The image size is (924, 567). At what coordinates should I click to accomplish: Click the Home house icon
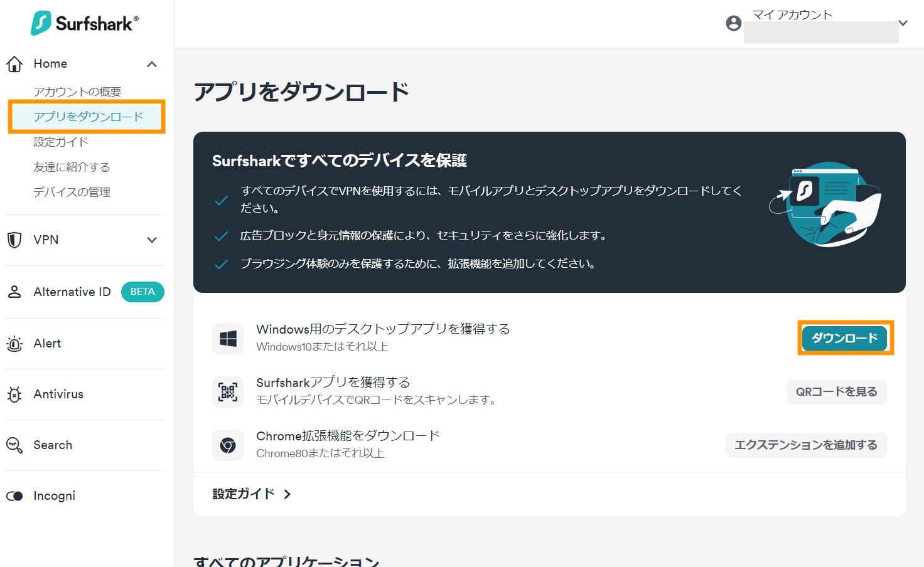[14, 64]
